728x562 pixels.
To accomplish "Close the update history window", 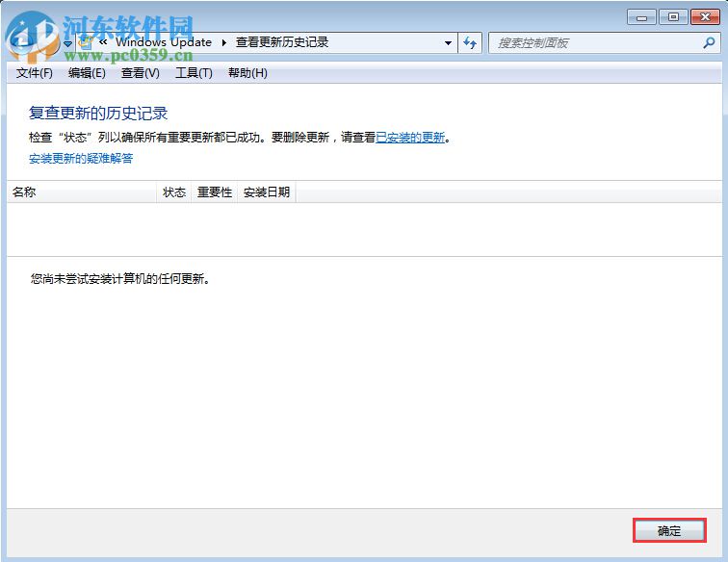I will [705, 17].
